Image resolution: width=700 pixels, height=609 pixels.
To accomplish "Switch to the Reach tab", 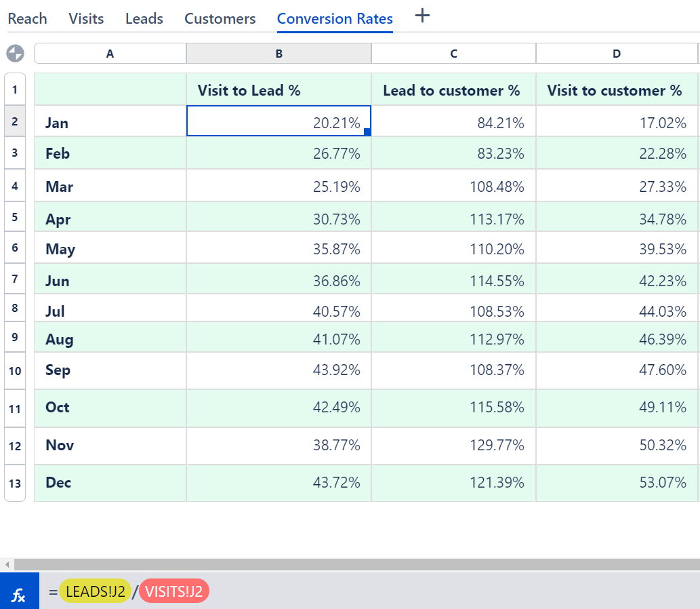I will pos(27,18).
